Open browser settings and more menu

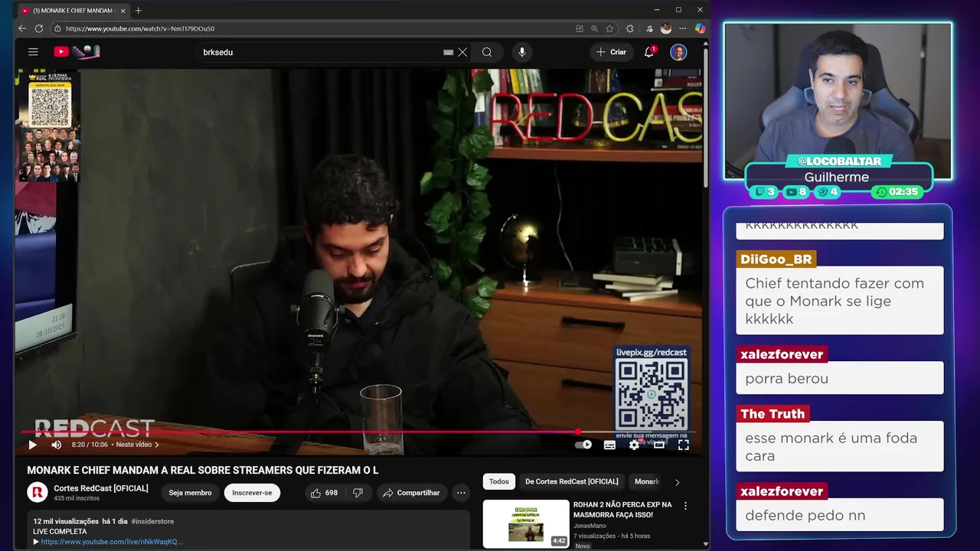pyautogui.click(x=683, y=28)
